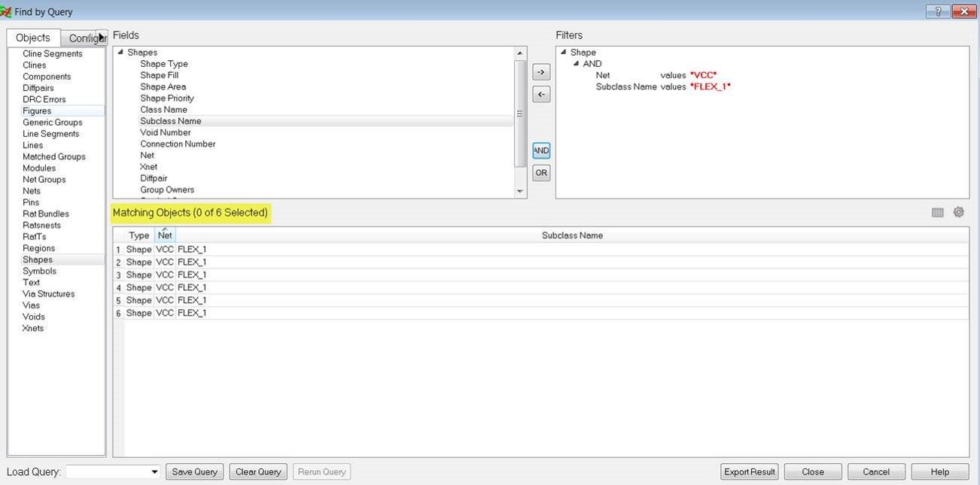Viewport: 980px width, 485px height.
Task: Select Nets object type
Action: 32,191
